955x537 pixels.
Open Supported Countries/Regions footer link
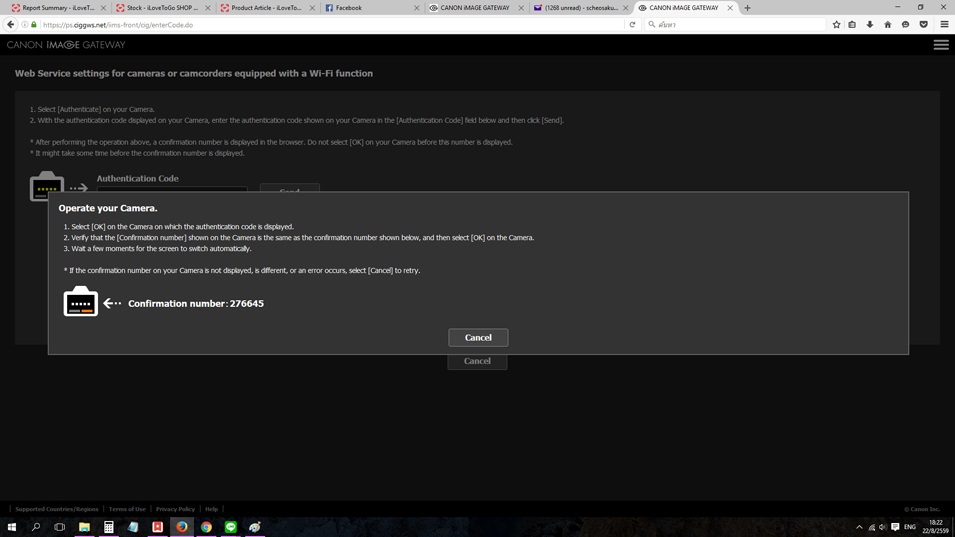pyautogui.click(x=57, y=509)
